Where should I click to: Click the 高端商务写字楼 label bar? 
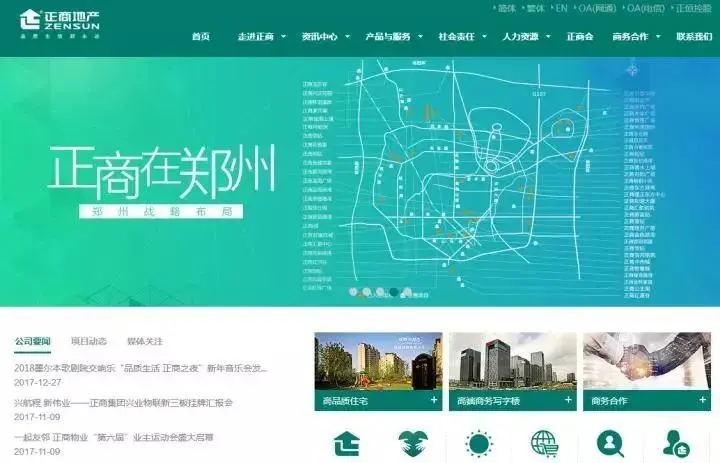(x=512, y=401)
